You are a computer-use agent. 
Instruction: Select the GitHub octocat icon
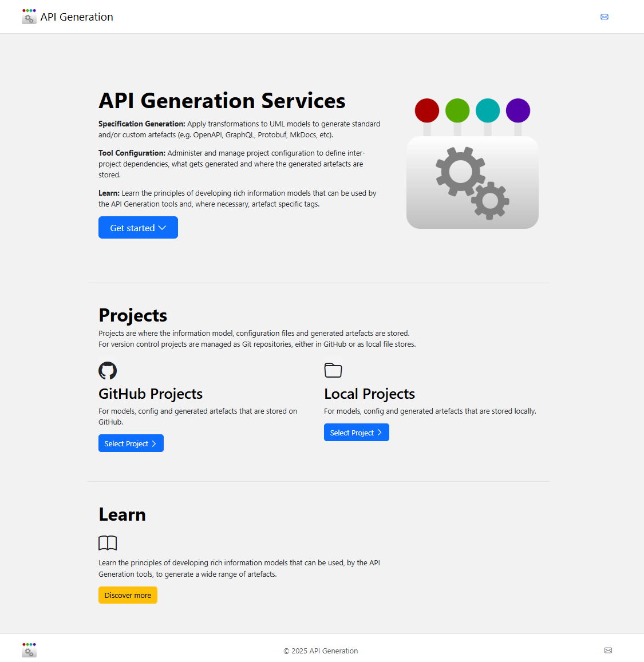pyautogui.click(x=108, y=371)
